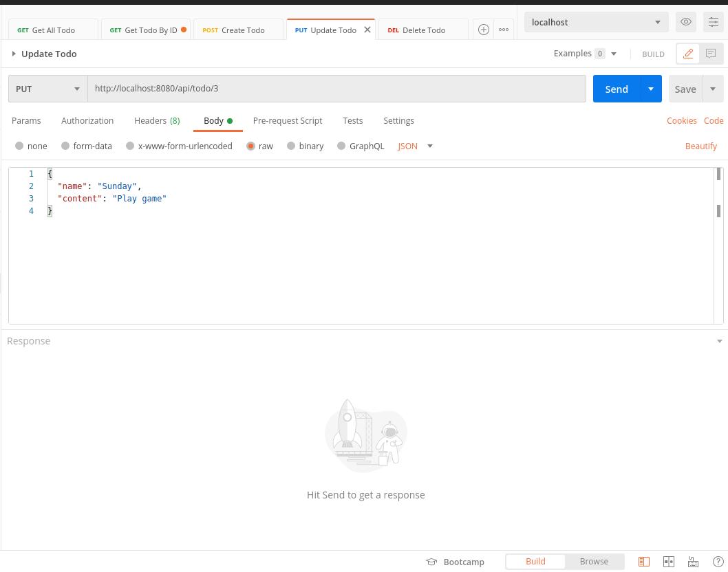The width and height of the screenshot is (728, 572).
Task: Open a new request tab with plus icon
Action: [x=484, y=29]
